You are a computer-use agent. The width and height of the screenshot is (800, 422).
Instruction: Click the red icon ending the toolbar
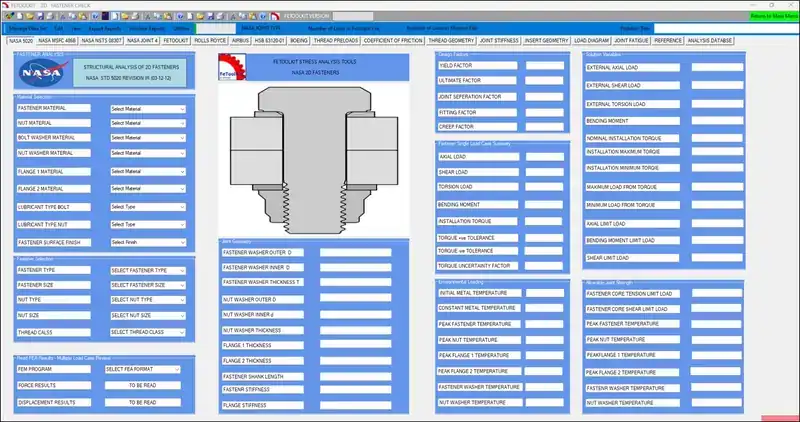point(275,16)
